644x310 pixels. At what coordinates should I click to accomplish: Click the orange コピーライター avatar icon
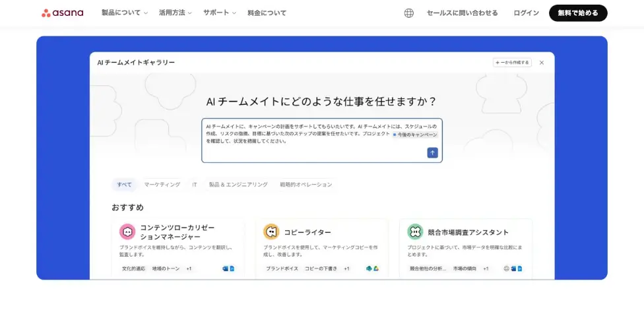(271, 232)
